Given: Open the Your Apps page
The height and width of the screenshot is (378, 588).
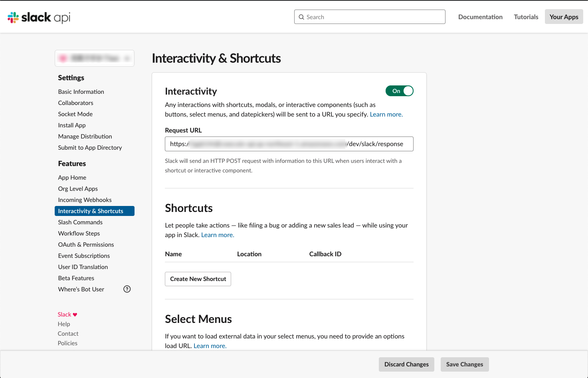Looking at the screenshot, I should [x=564, y=16].
